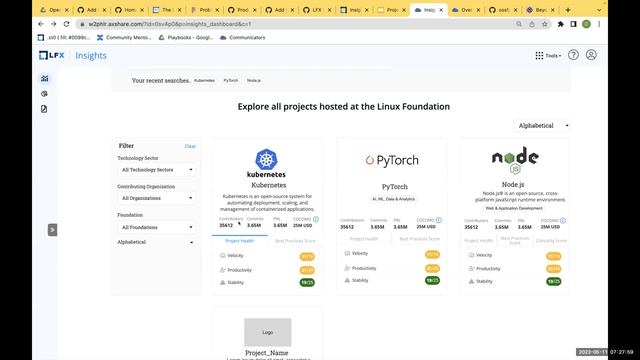
Task: Click Velocity icon on Kubernetes card
Action: pos(222,256)
